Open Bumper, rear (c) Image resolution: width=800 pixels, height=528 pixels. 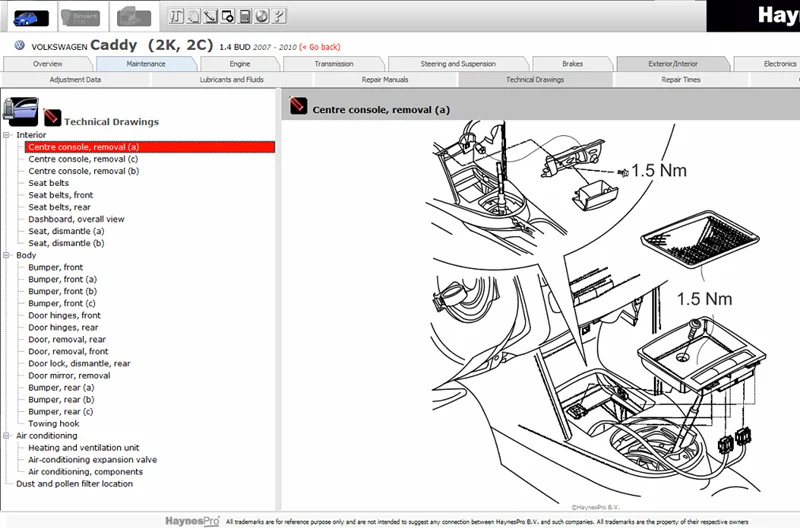point(61,412)
